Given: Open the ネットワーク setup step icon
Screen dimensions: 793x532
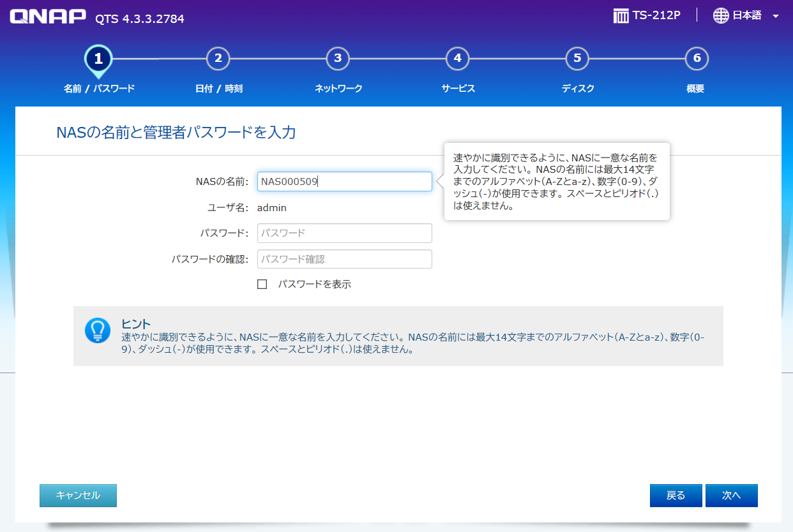Looking at the screenshot, I should click(x=338, y=58).
